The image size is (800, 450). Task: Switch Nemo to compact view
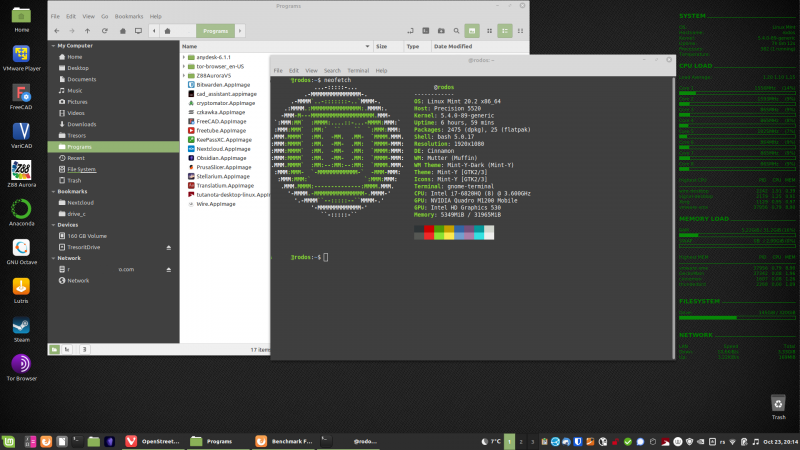(x=520, y=31)
